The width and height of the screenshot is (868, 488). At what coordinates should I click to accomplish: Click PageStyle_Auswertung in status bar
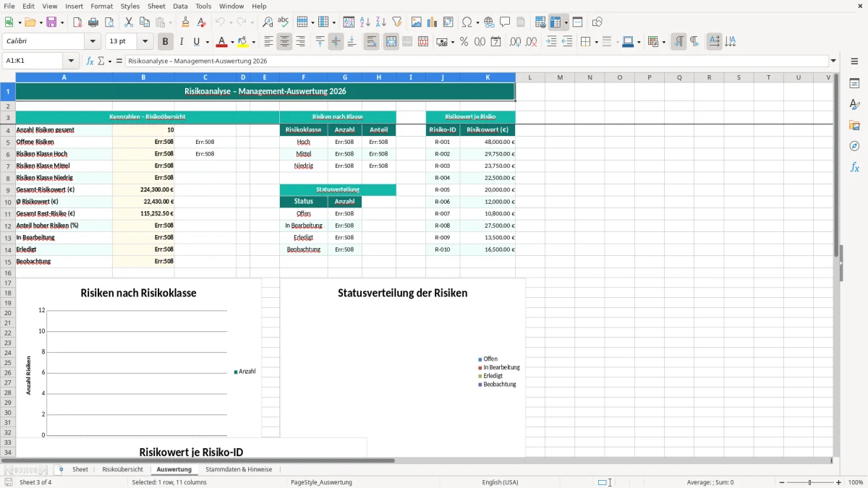tap(321, 482)
